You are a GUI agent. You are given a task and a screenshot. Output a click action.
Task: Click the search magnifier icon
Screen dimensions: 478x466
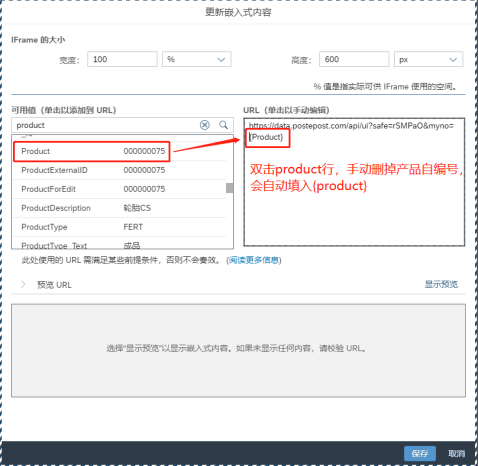pos(224,125)
